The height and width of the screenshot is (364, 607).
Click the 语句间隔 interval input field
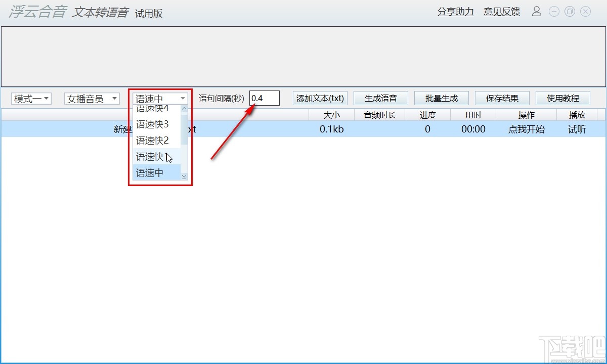pyautogui.click(x=265, y=98)
